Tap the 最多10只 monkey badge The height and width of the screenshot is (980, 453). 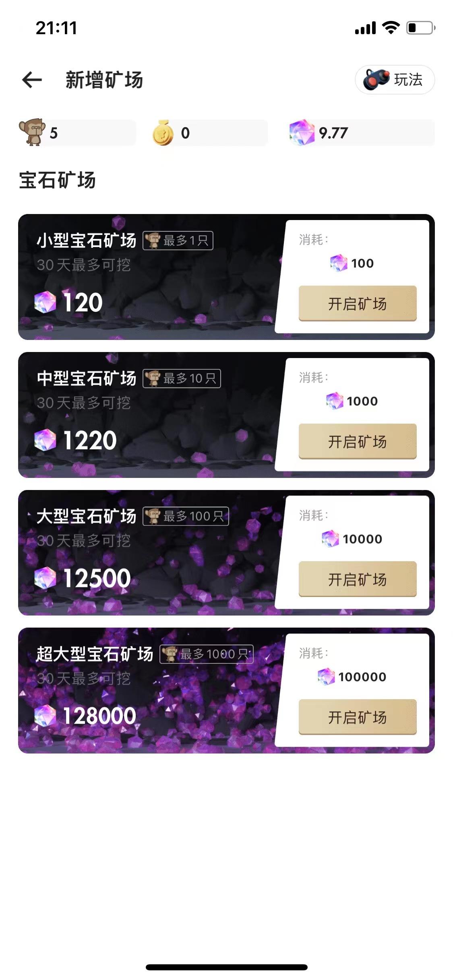182,379
